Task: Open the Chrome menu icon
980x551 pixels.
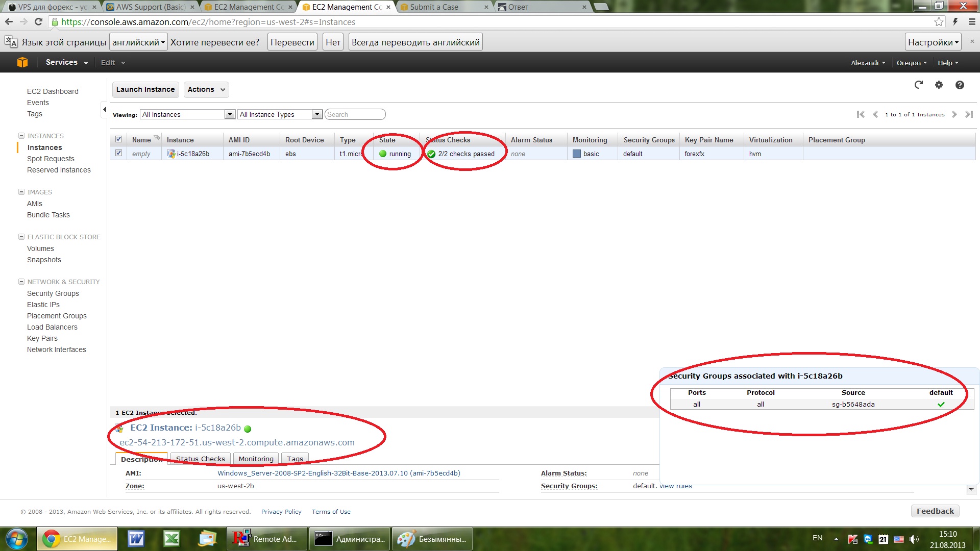Action: 972,22
